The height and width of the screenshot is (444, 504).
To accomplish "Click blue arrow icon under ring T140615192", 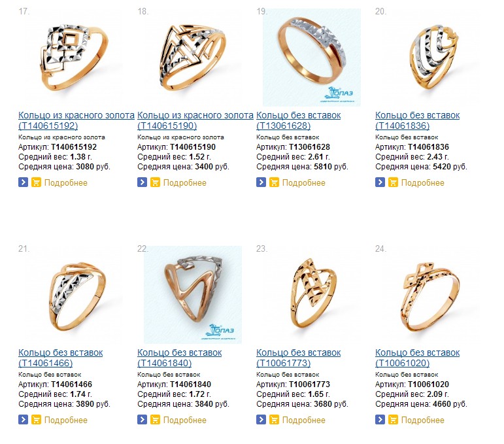I will click(23, 182).
